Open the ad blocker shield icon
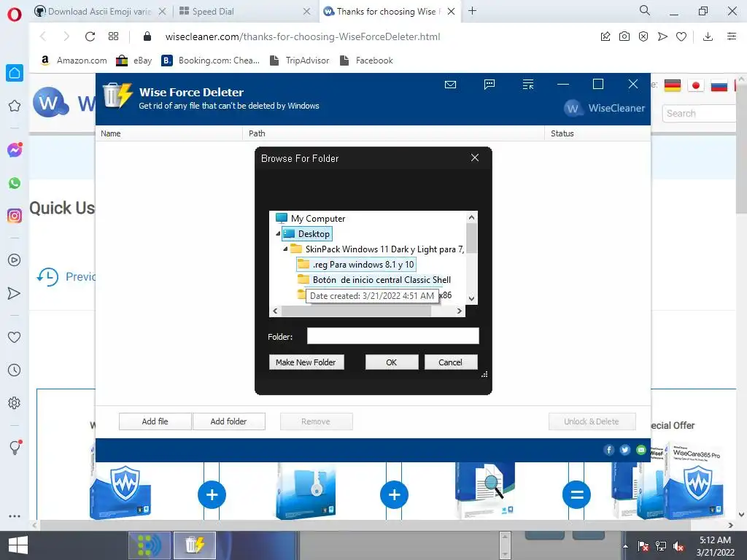 tap(643, 36)
